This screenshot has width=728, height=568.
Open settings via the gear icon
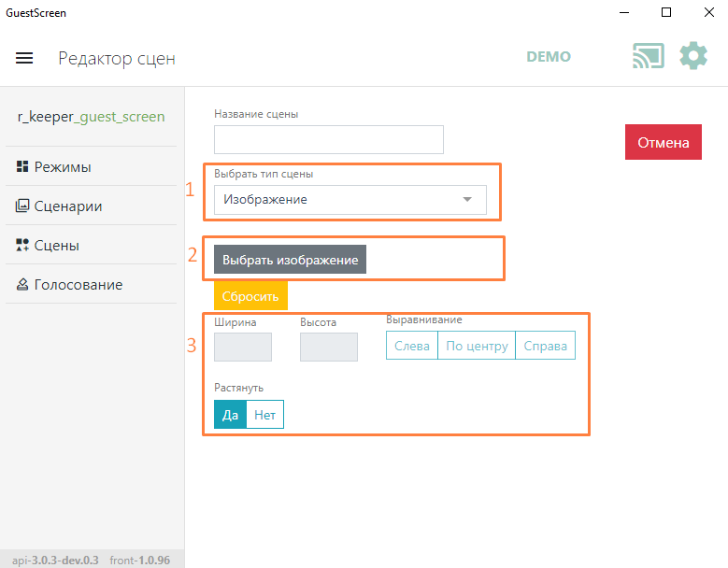coord(692,56)
